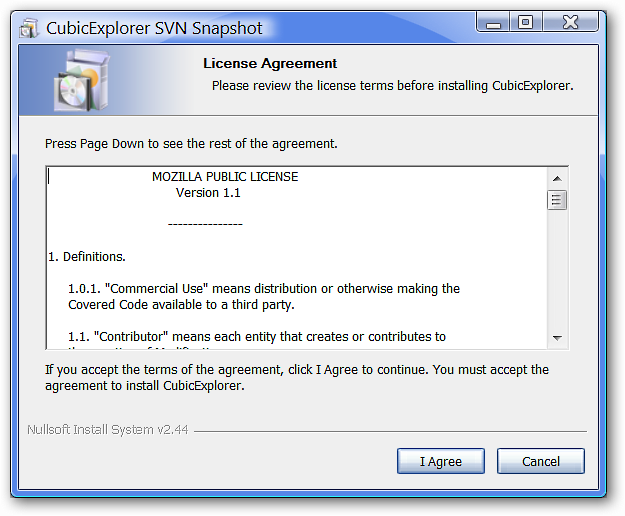
Task: Click the '1. Definitions.' line
Action: tap(86, 257)
